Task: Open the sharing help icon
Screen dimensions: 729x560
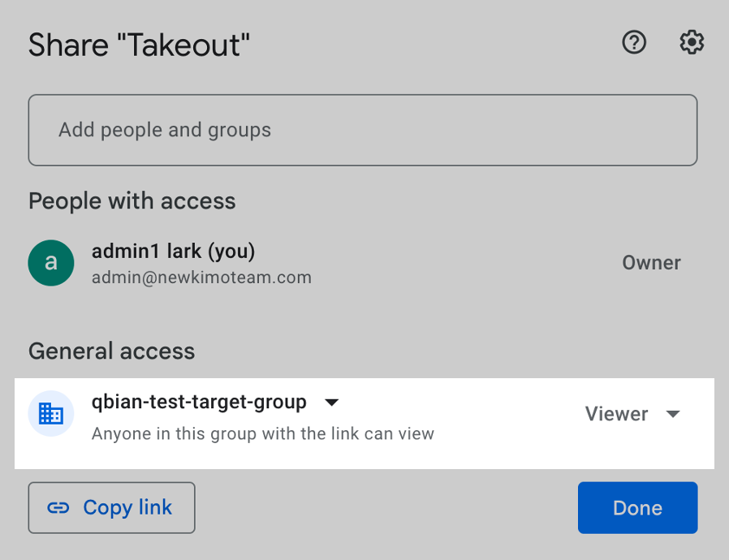Action: [633, 42]
